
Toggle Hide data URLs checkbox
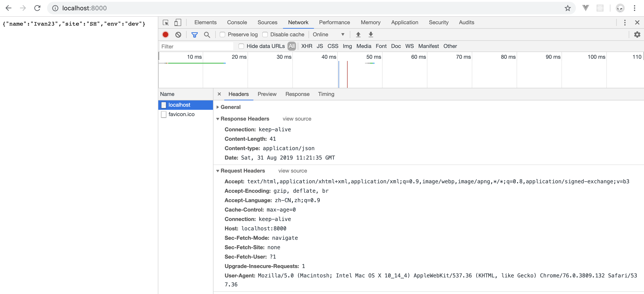pyautogui.click(x=241, y=46)
